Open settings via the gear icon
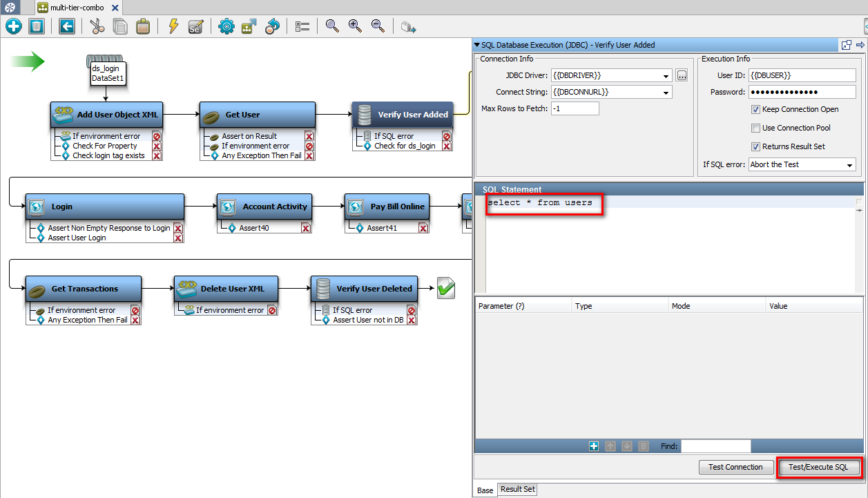 [x=226, y=26]
